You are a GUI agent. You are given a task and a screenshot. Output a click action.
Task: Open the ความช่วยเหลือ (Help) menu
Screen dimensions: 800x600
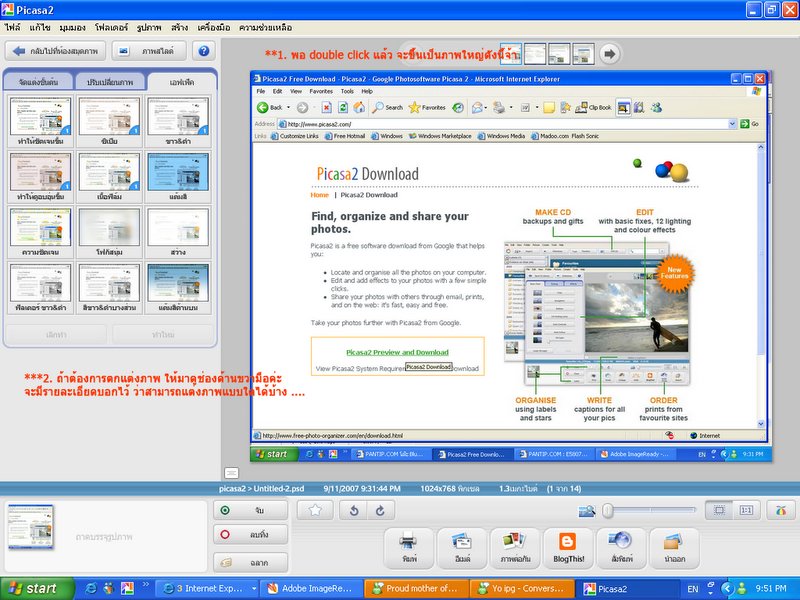(x=265, y=28)
